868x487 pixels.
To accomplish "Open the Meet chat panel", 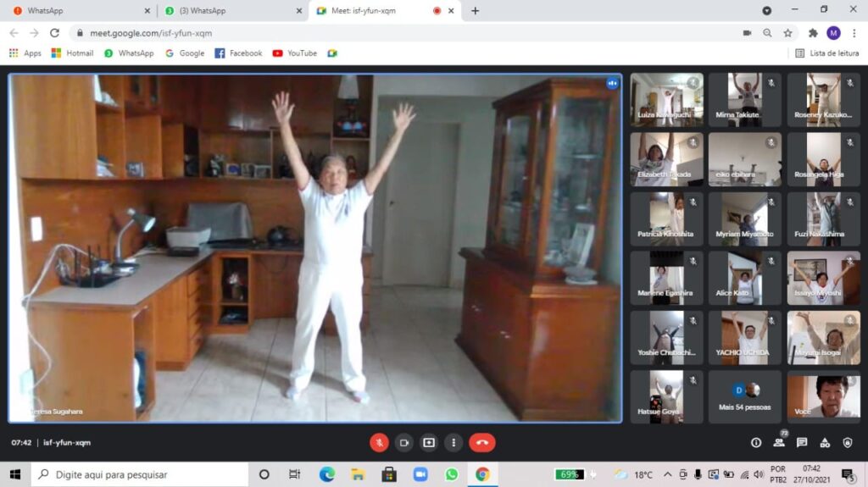I will (x=802, y=442).
